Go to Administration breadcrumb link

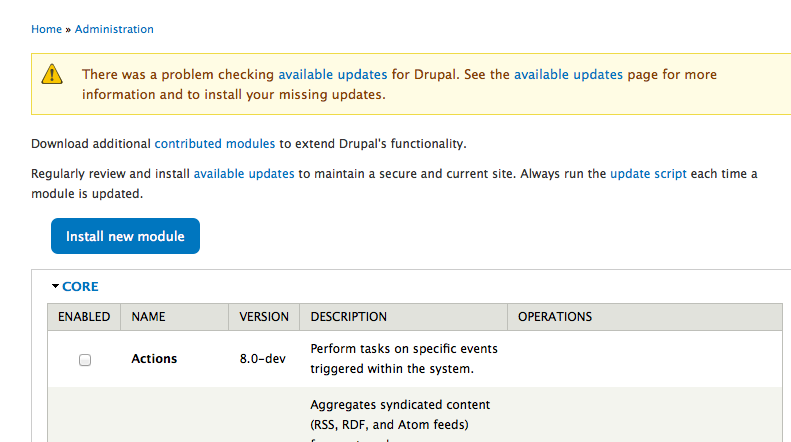[x=114, y=29]
